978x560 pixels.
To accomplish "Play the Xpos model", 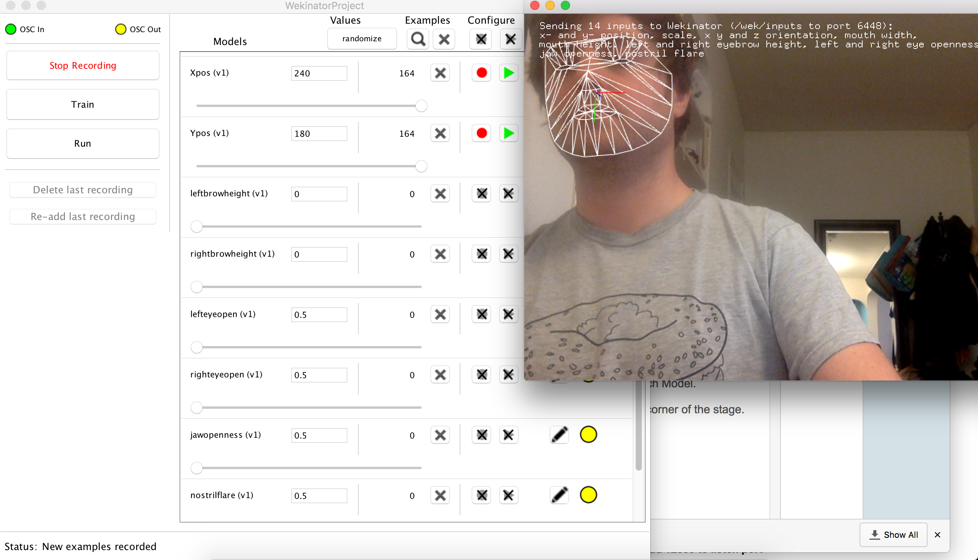I will coord(508,73).
